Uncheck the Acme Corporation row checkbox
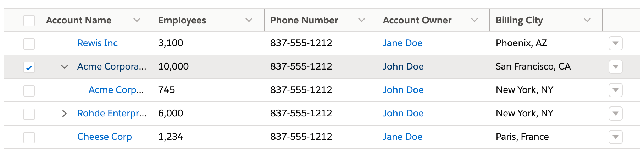Screen dimensions: 644x154 tap(29, 67)
